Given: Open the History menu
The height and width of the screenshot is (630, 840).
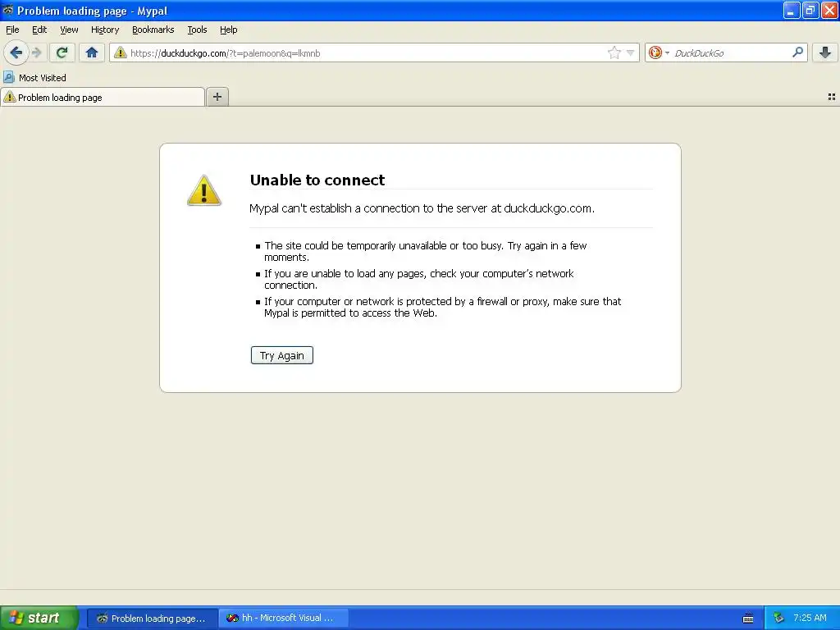Looking at the screenshot, I should [x=105, y=30].
